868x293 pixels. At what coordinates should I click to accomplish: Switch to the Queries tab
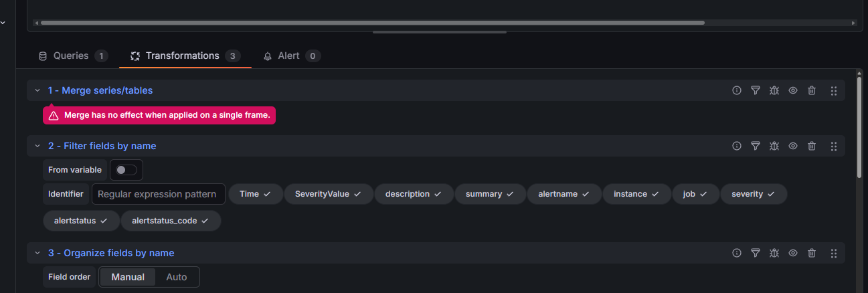pos(72,56)
